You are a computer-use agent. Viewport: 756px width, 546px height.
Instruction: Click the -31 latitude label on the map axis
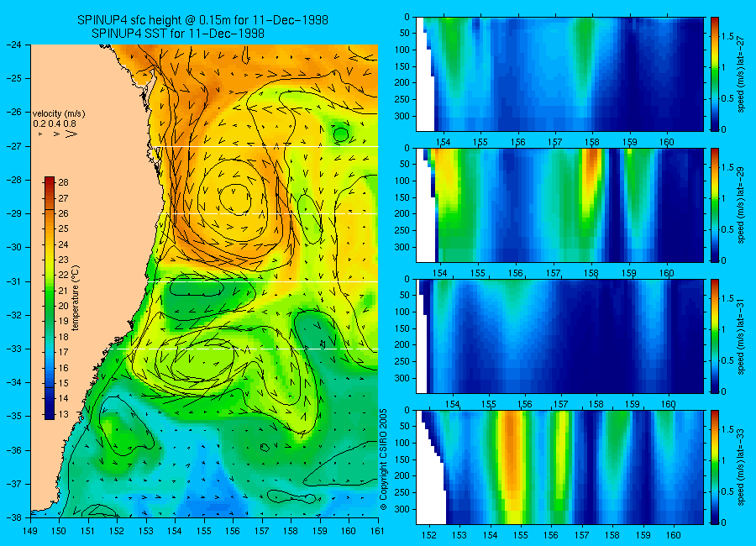point(14,281)
